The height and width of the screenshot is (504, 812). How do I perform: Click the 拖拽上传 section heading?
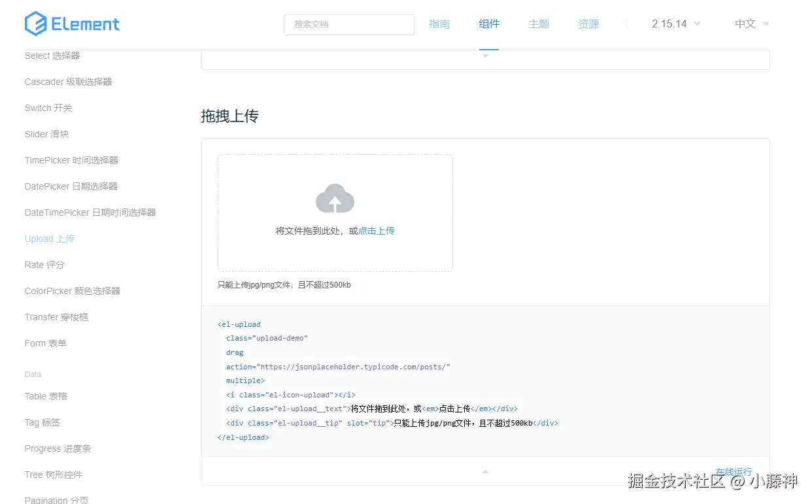(x=230, y=116)
